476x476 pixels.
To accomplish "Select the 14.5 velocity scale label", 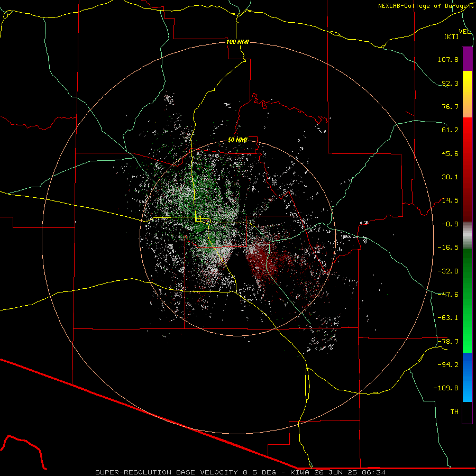I will [x=450, y=200].
